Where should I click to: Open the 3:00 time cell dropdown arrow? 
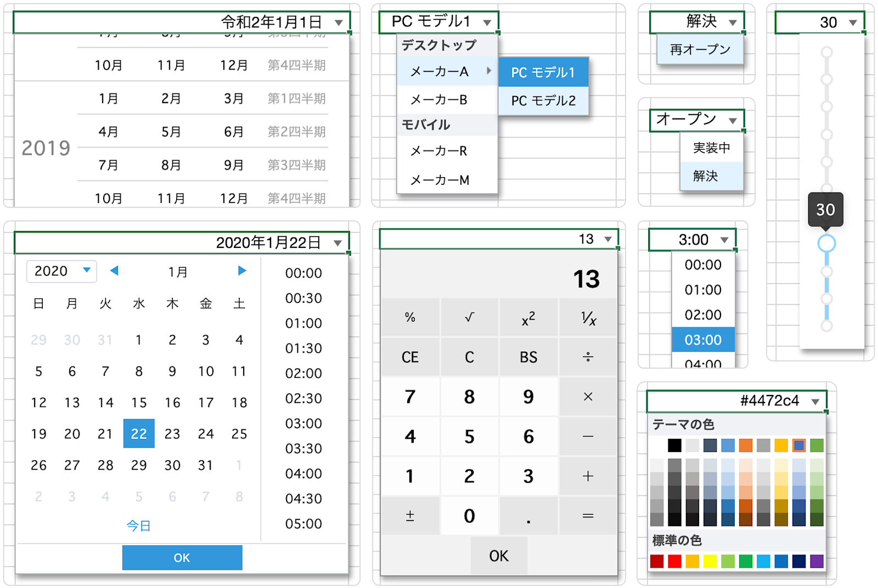click(x=724, y=240)
